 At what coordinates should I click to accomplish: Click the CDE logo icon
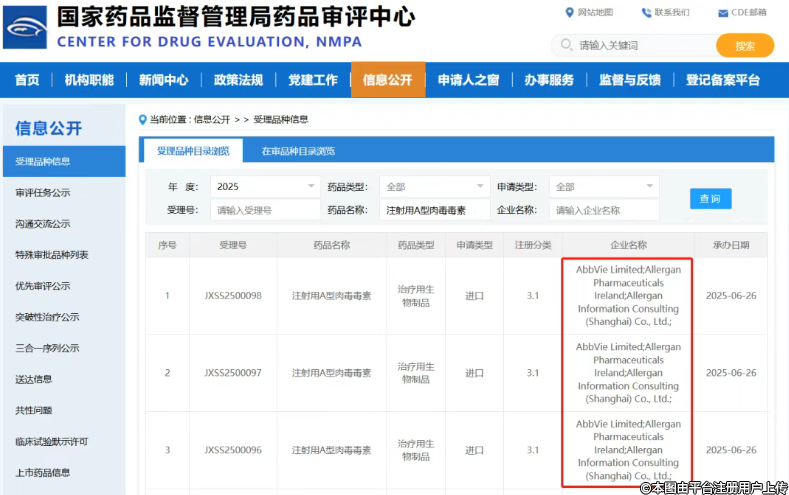[x=25, y=27]
